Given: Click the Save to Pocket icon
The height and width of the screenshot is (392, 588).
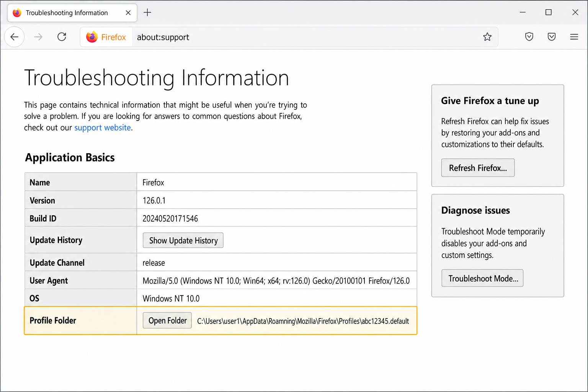Looking at the screenshot, I should click(551, 37).
